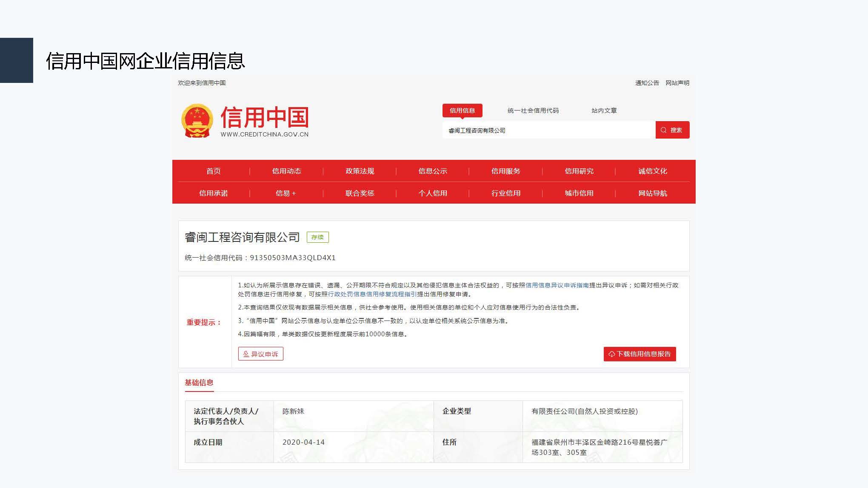The image size is (868, 488).
Task: Click the 有限责任公司(自然人投资或控股) cell
Action: 602,416
